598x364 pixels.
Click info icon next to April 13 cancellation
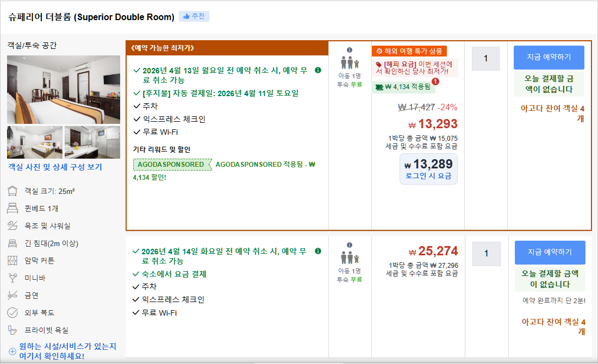click(x=318, y=70)
